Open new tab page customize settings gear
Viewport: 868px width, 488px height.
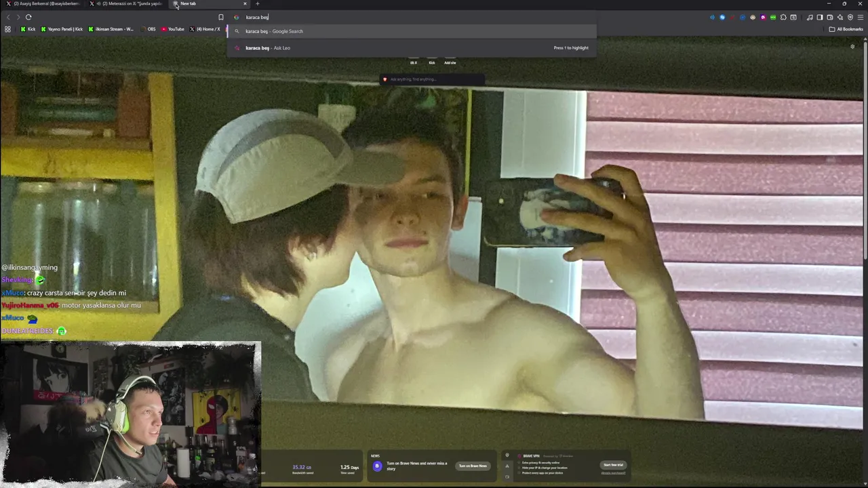(852, 47)
